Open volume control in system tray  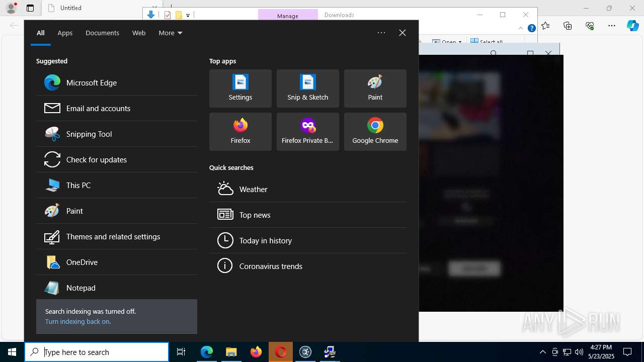[579, 352]
